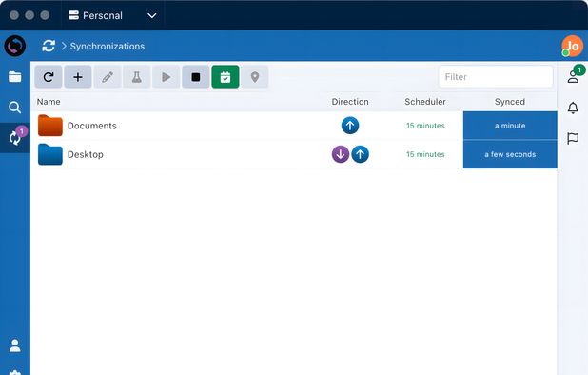Screen dimensions: 588x375
Task: Open the flag icon in right sidebar
Action: [x=573, y=138]
